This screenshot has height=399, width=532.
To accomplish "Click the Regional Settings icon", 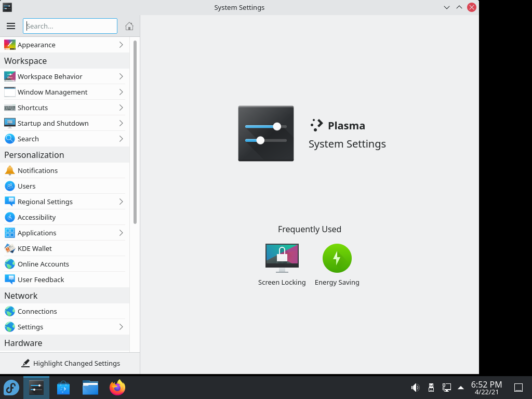I will (10, 202).
